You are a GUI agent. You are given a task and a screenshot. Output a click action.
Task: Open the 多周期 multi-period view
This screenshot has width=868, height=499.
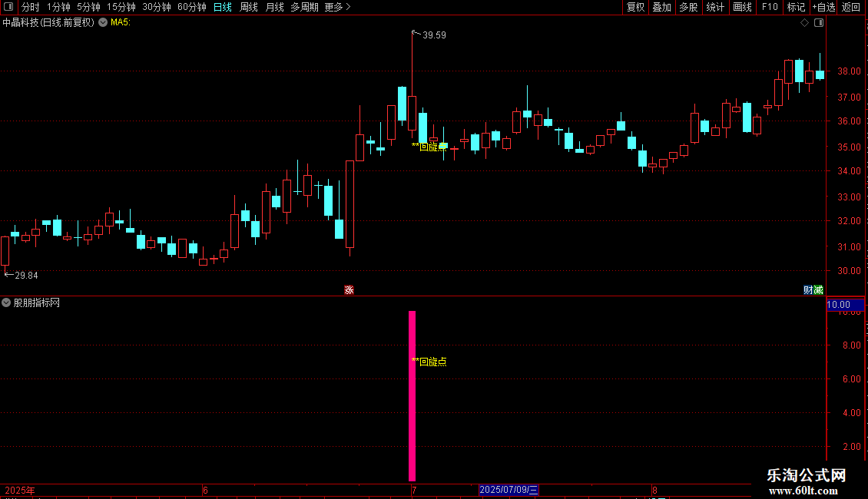pos(304,7)
